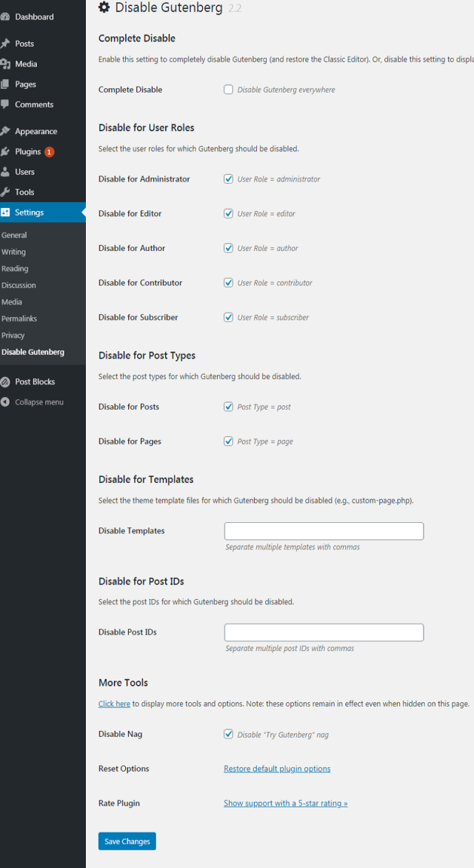This screenshot has height=868, width=474.
Task: Click the Post Blocks icon
Action: 5,382
